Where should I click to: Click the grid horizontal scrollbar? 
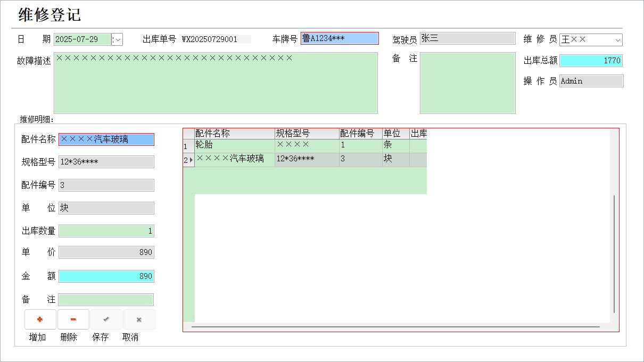(x=396, y=326)
